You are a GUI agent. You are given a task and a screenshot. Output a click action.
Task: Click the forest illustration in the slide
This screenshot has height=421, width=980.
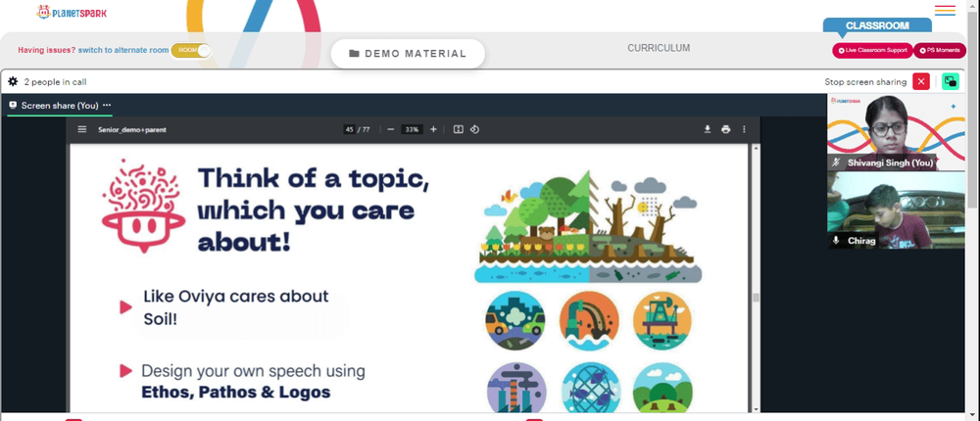[587, 227]
